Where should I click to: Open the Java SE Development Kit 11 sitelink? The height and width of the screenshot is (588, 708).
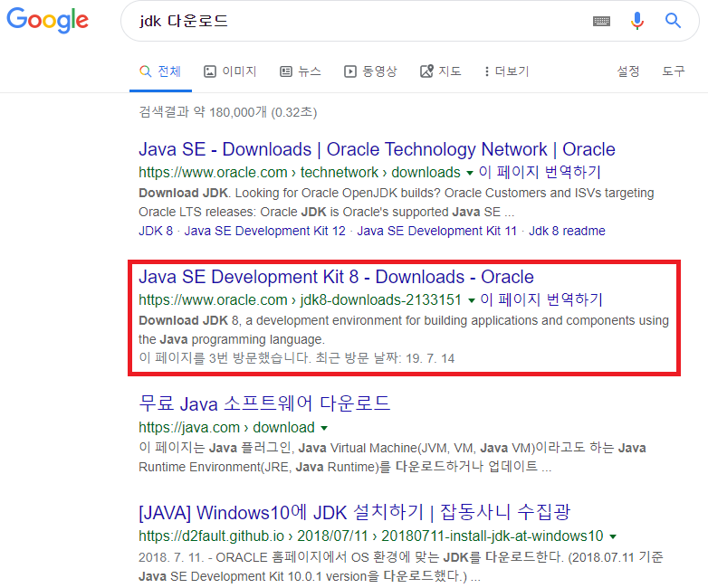437,231
